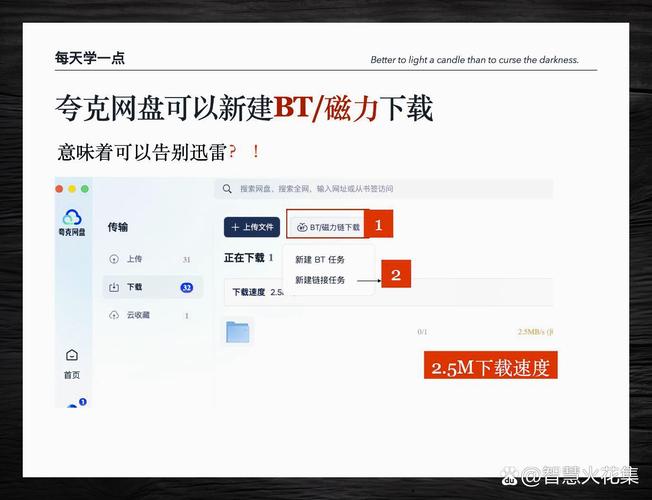Open the 上传 list in sidebar
652x500 pixels.
click(x=152, y=259)
